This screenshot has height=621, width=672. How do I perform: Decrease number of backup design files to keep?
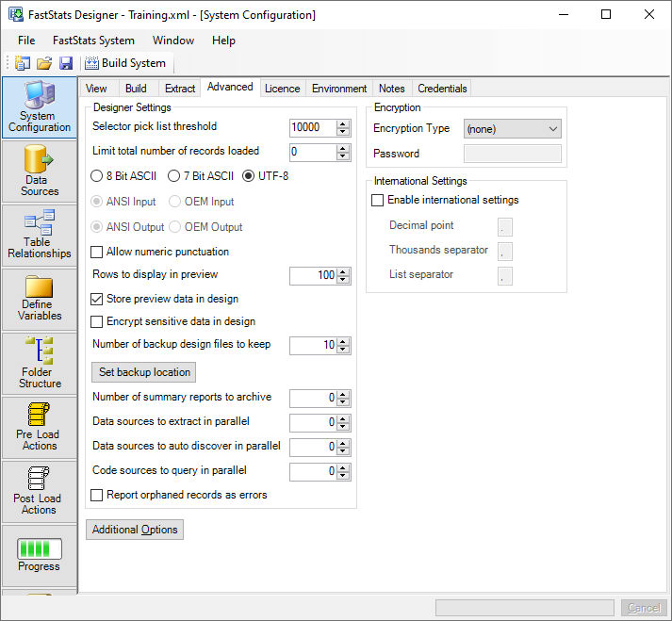[x=343, y=350]
